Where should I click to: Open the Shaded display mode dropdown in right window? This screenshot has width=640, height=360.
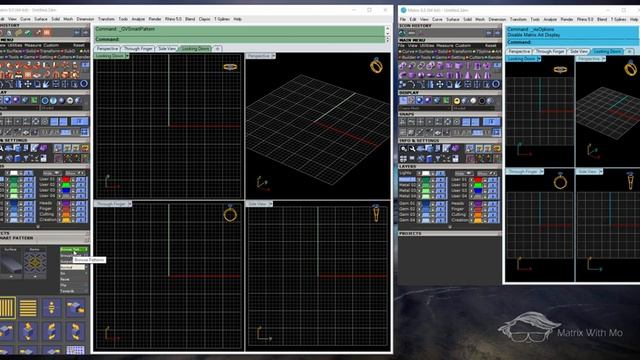pyautogui.click(x=473, y=109)
